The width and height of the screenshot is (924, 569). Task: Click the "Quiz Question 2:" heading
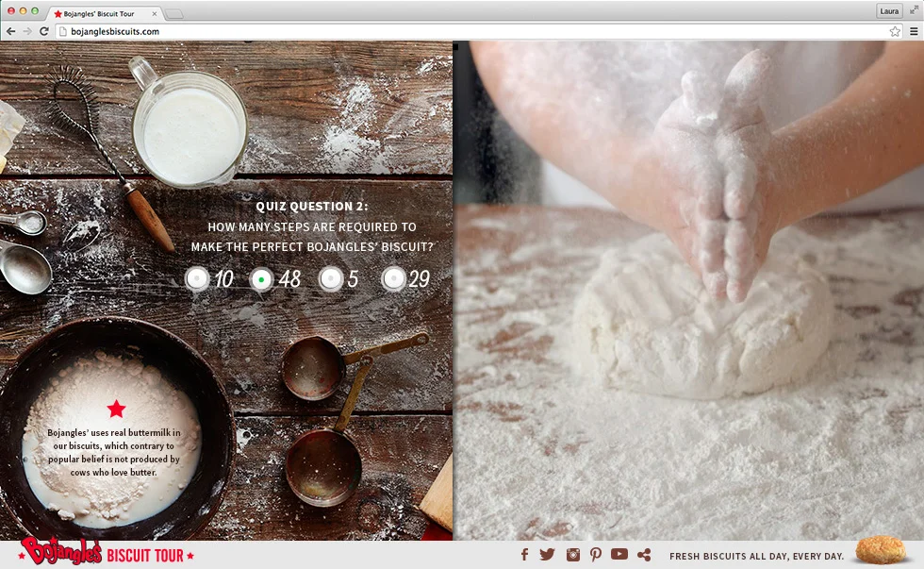coord(312,207)
